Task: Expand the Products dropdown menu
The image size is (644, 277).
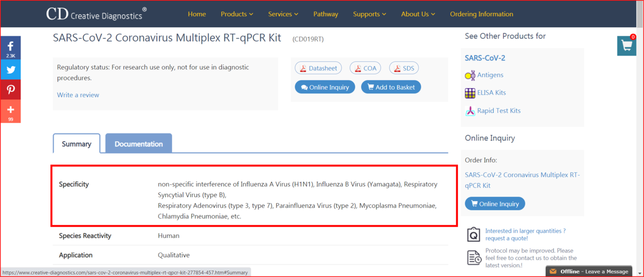Action: coord(237,14)
